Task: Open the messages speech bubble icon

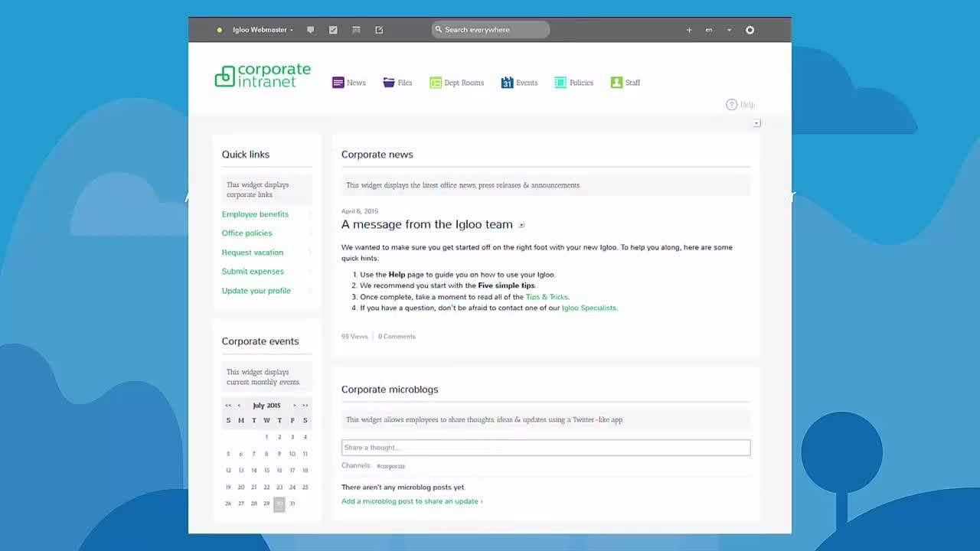Action: point(310,30)
